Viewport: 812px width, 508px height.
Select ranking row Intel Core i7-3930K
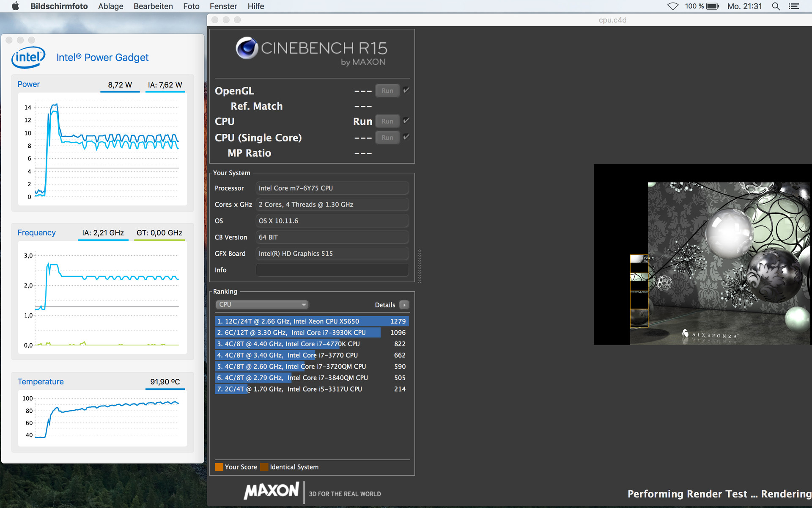coord(312,333)
